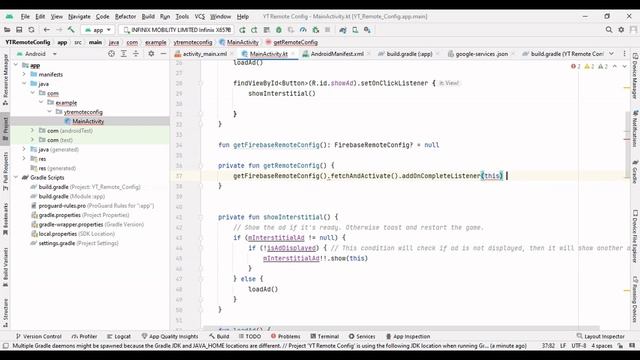The height and width of the screenshot is (360, 640).
Task: Click the hammer Make Project icon
Action: click(x=71, y=30)
